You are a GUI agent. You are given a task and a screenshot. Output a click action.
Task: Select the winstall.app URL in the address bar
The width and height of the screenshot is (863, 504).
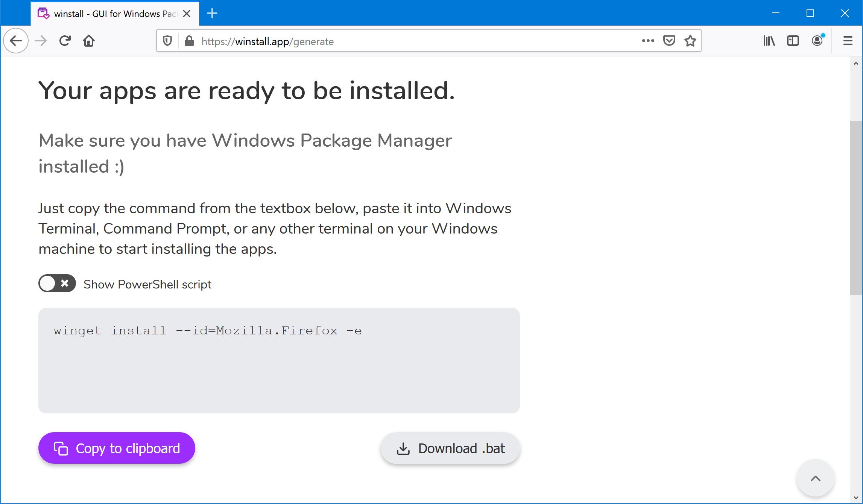point(267,41)
